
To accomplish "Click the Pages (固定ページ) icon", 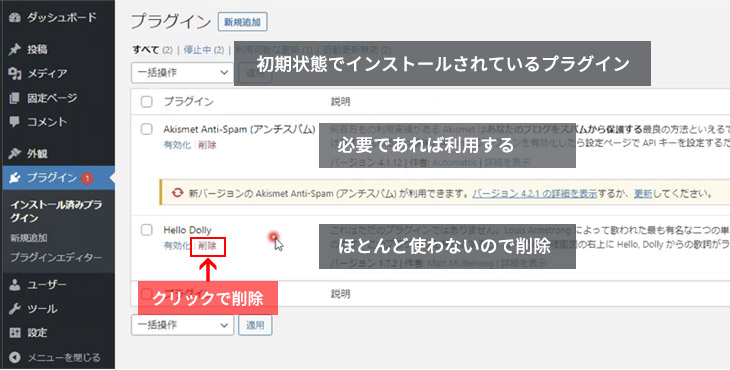I will tap(15, 98).
